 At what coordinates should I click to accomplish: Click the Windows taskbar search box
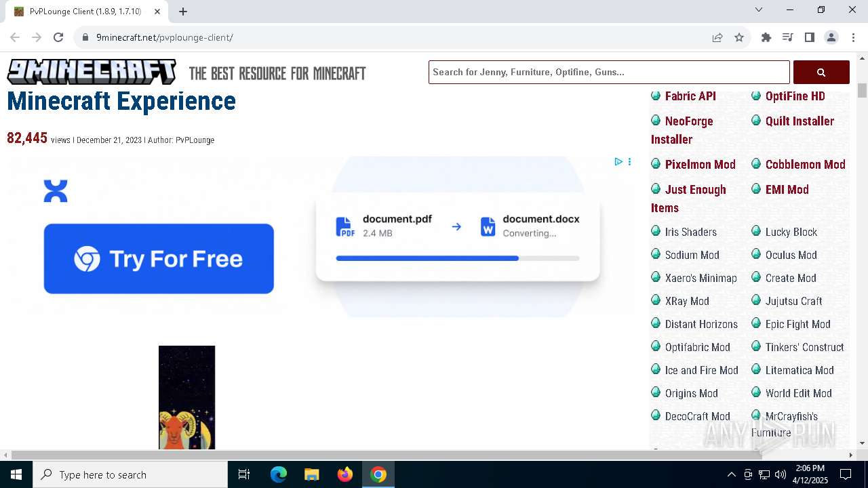coord(130,474)
